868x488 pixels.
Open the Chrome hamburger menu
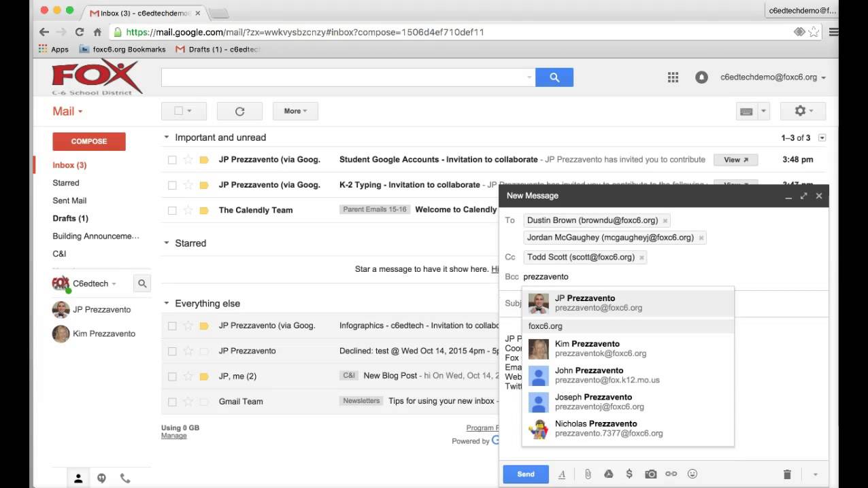click(x=833, y=32)
